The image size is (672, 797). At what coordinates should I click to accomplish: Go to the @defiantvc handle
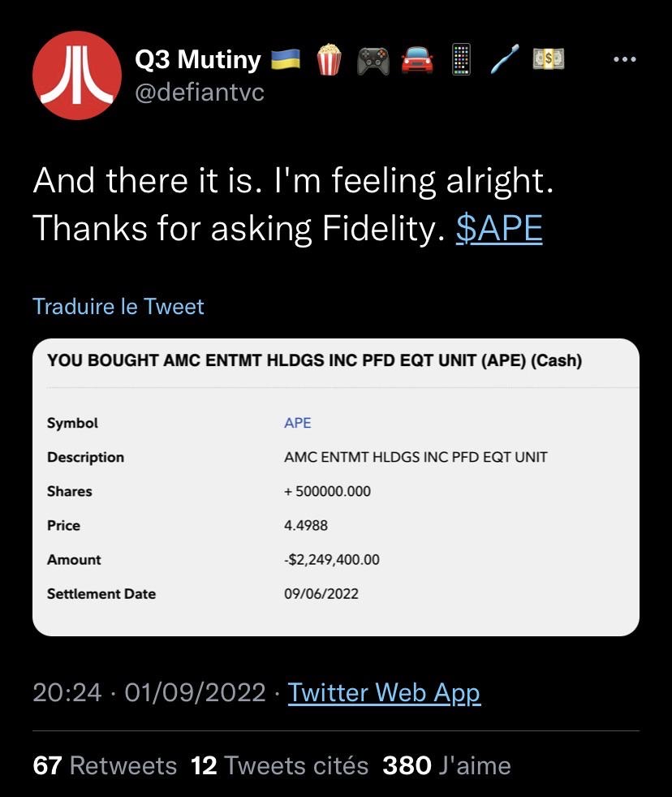click(x=199, y=93)
